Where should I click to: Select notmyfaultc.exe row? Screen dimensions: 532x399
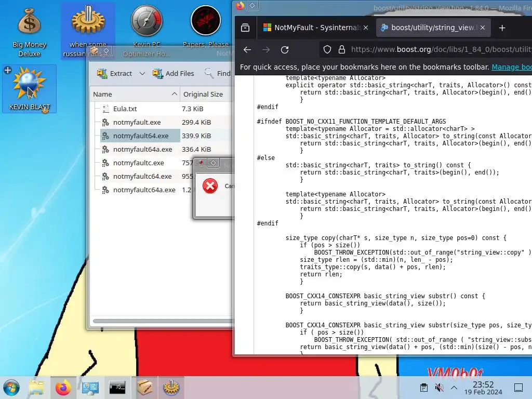(x=138, y=163)
